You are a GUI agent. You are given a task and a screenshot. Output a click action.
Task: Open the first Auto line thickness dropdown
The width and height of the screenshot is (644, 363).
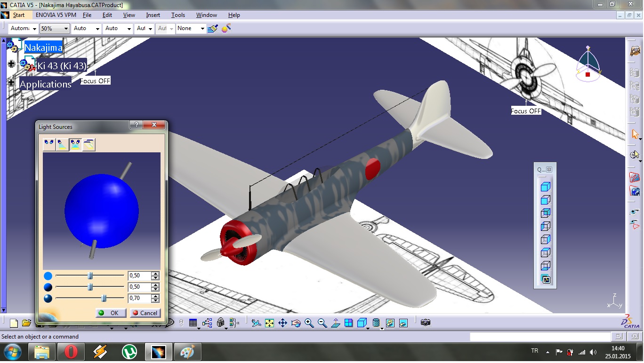(87, 29)
